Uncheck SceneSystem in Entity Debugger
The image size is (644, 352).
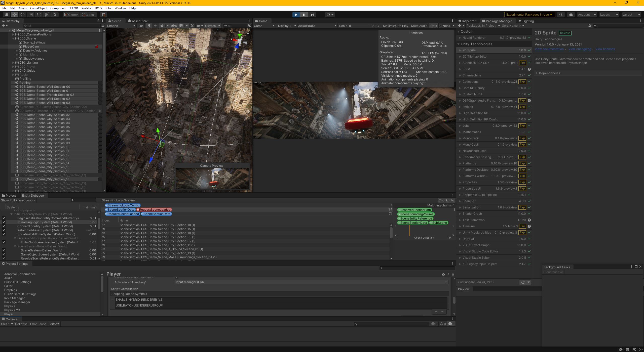(x=4, y=250)
